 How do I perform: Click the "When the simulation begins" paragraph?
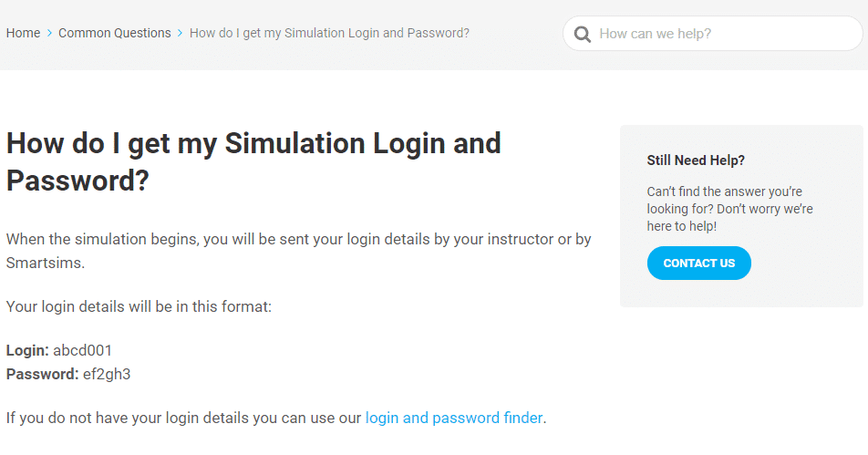click(298, 240)
